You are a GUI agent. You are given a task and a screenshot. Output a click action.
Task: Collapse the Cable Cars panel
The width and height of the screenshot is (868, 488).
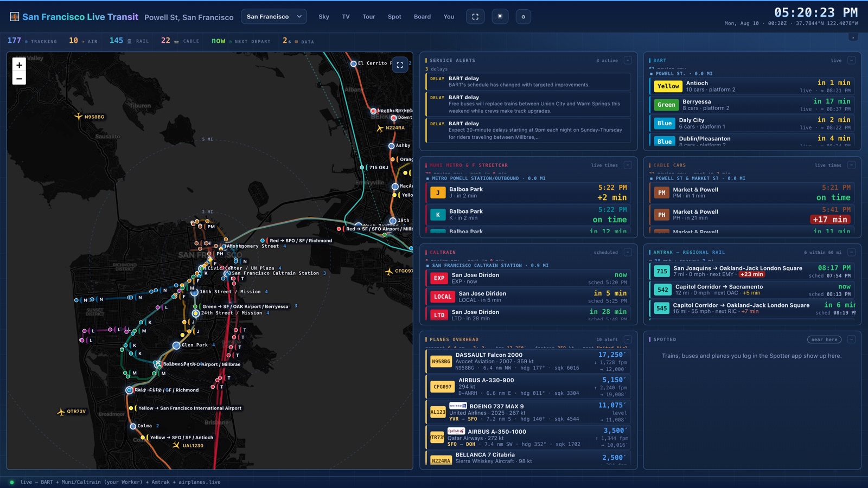(x=851, y=165)
